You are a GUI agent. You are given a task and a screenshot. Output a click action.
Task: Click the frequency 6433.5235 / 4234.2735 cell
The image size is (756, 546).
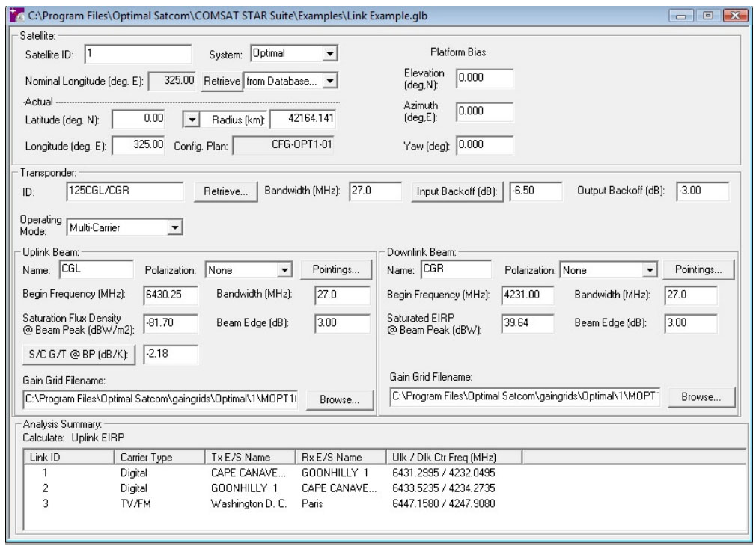444,488
